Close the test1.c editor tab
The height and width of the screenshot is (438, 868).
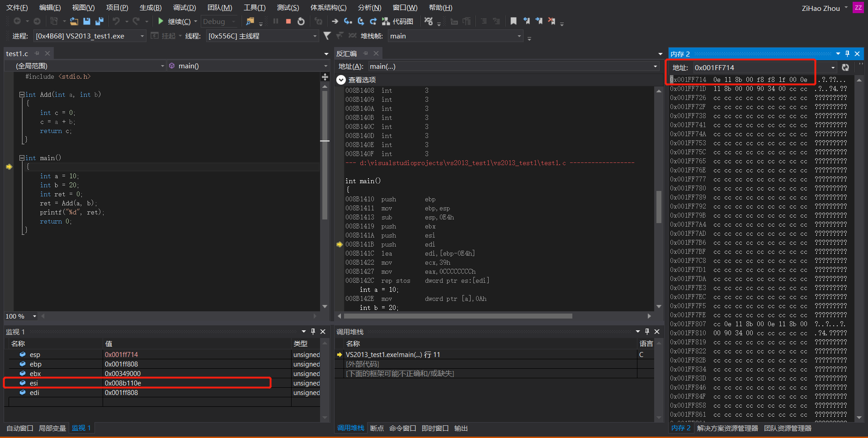tap(47, 53)
